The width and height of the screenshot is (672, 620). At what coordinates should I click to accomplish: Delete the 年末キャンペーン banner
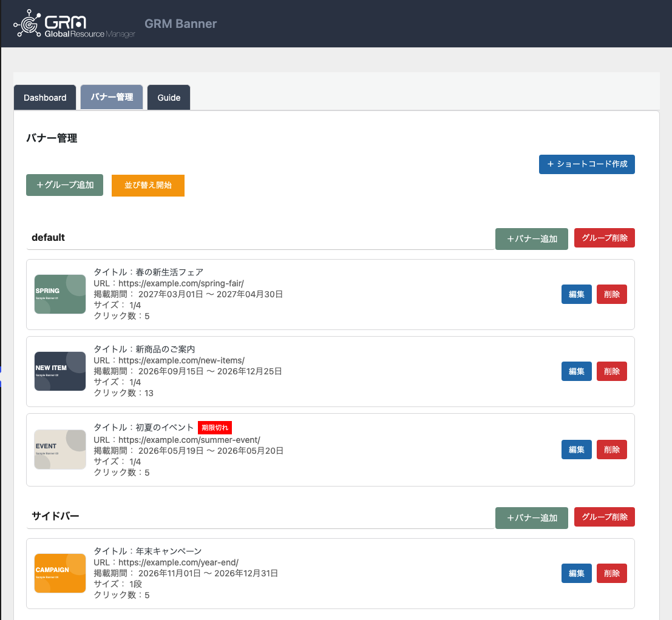coord(611,573)
